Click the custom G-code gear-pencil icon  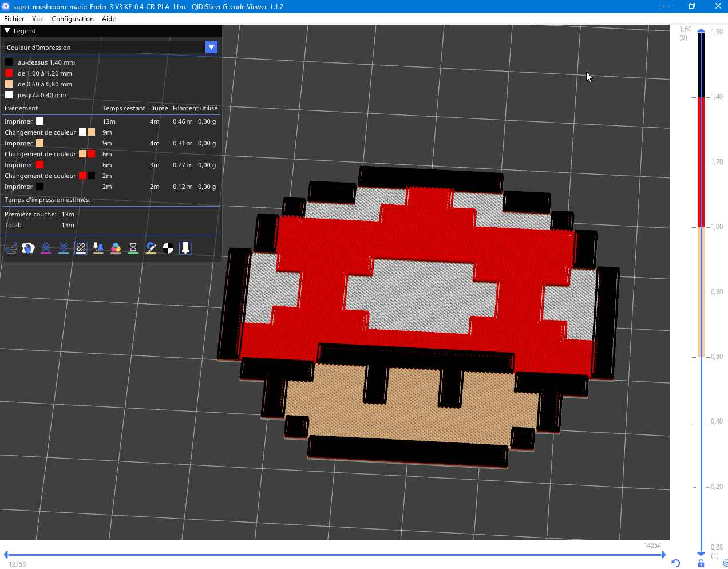[x=151, y=248]
